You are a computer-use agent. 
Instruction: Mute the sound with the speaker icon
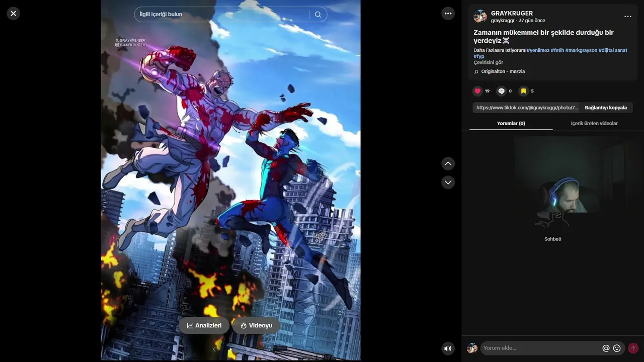coord(448,348)
